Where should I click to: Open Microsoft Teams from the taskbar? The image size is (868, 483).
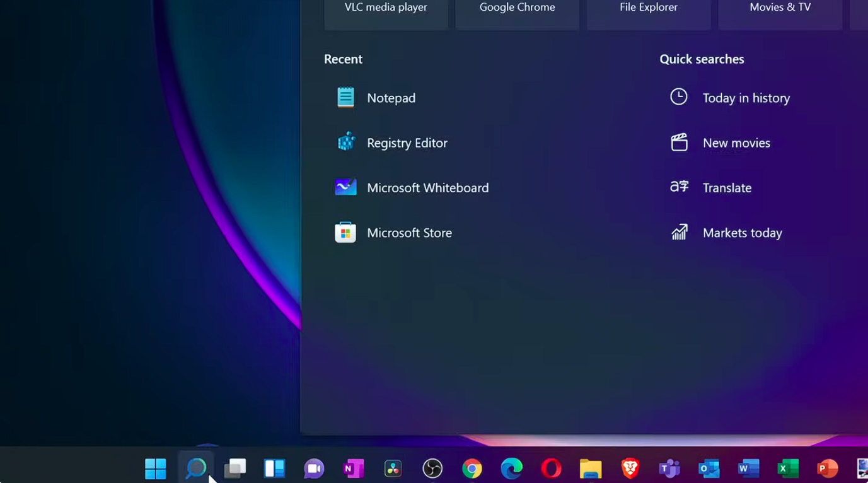669,468
